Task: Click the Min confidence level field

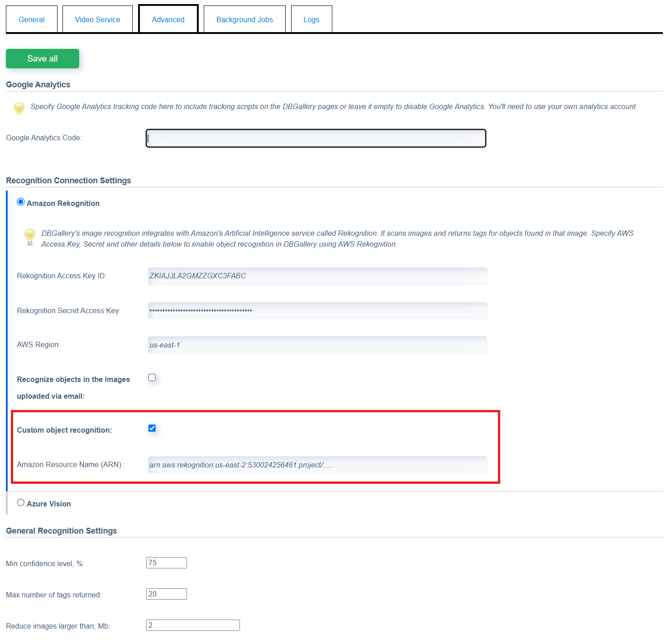Action: tap(167, 563)
